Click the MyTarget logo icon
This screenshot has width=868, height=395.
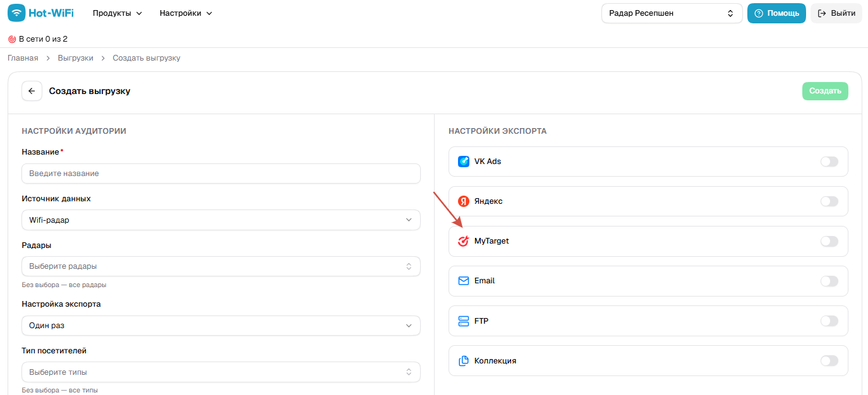(464, 241)
